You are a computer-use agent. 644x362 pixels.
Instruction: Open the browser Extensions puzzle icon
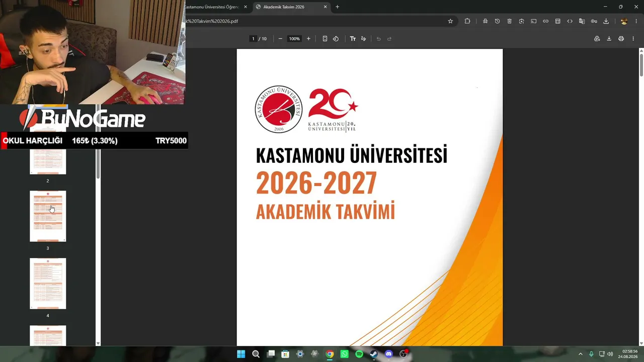pyautogui.click(x=467, y=21)
